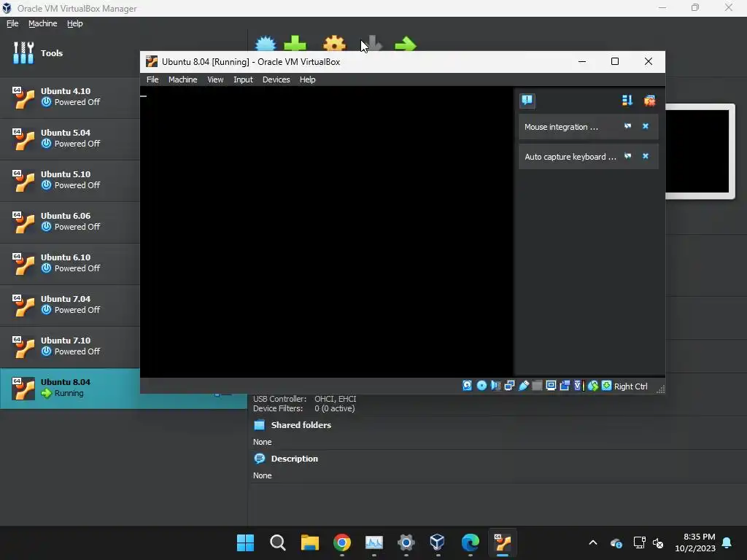
Task: Open the VM window View menu
Action: point(215,79)
